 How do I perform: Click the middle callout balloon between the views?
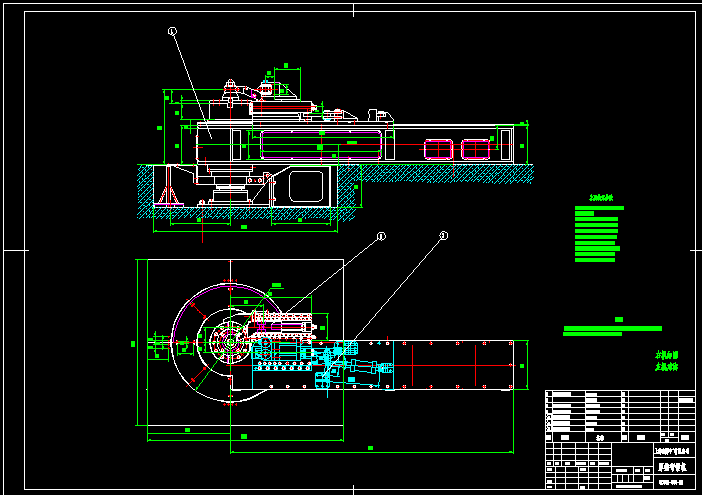click(381, 236)
